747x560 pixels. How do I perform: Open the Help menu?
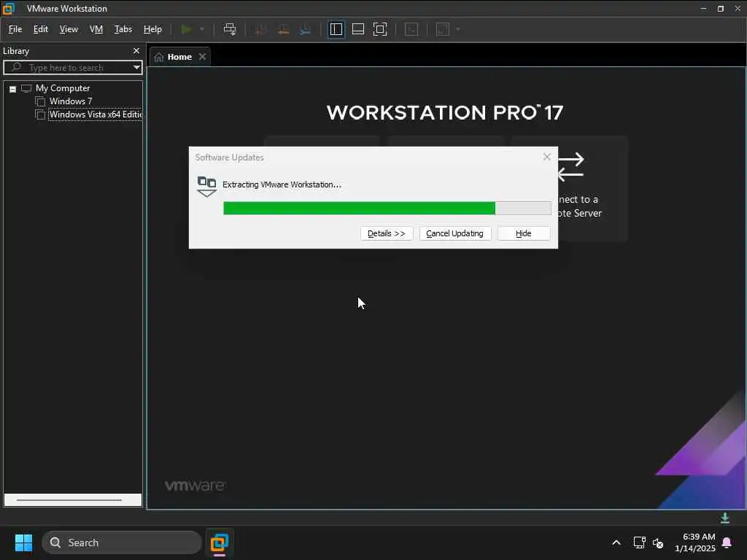(152, 29)
